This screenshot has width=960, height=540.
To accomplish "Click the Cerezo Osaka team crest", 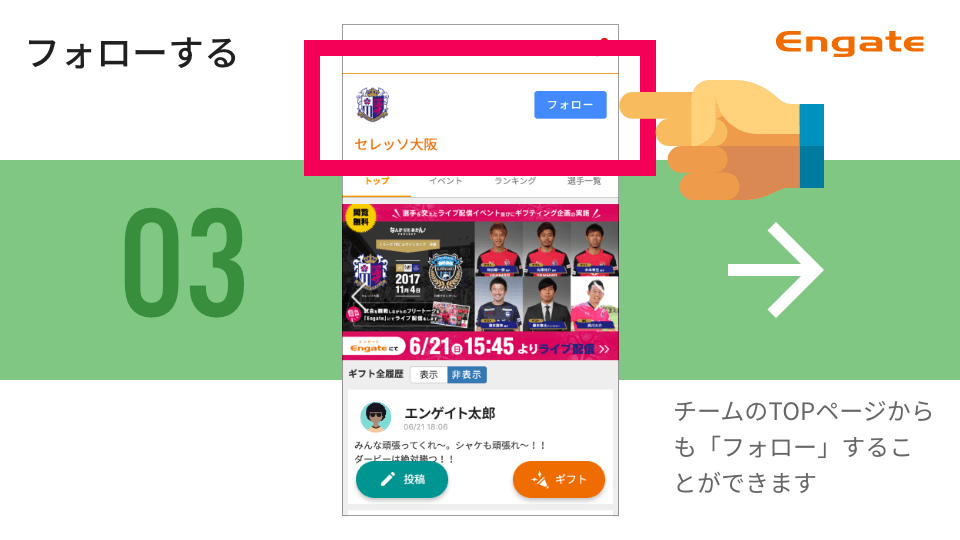I will [x=373, y=104].
